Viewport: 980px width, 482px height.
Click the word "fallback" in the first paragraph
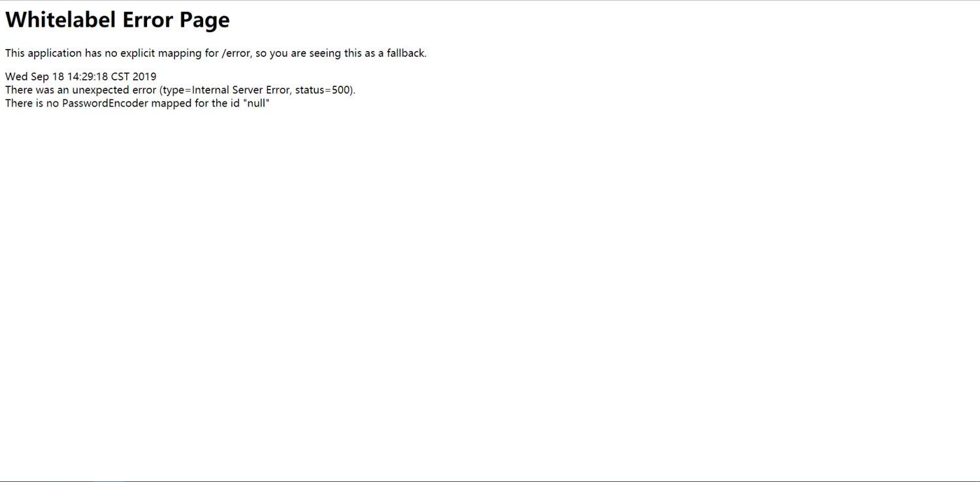coord(405,54)
